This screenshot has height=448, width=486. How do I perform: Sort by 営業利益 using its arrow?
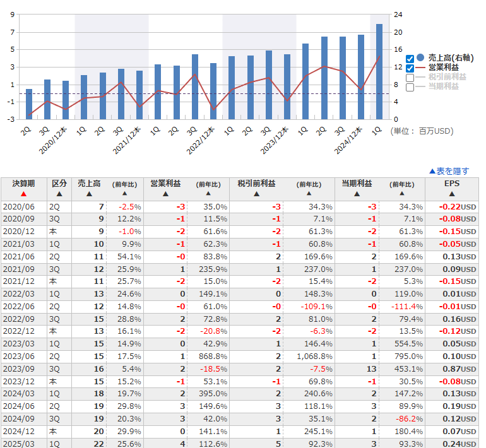pyautogui.click(x=165, y=194)
